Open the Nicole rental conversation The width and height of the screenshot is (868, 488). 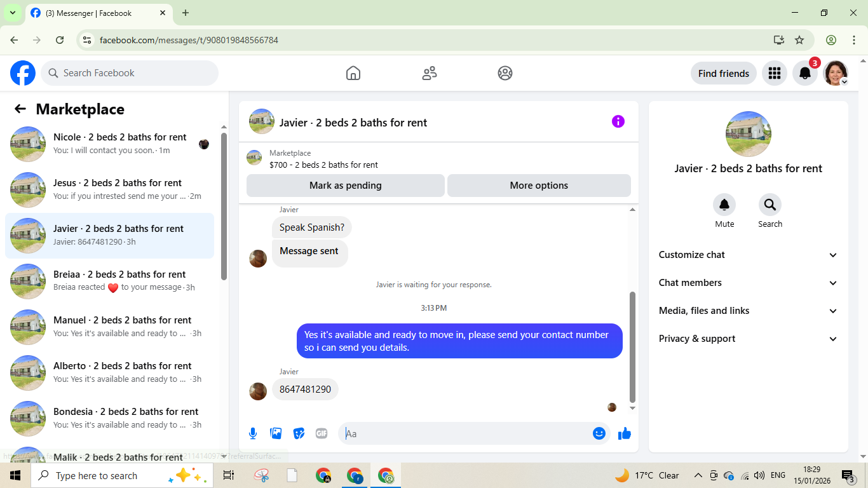coord(109,144)
